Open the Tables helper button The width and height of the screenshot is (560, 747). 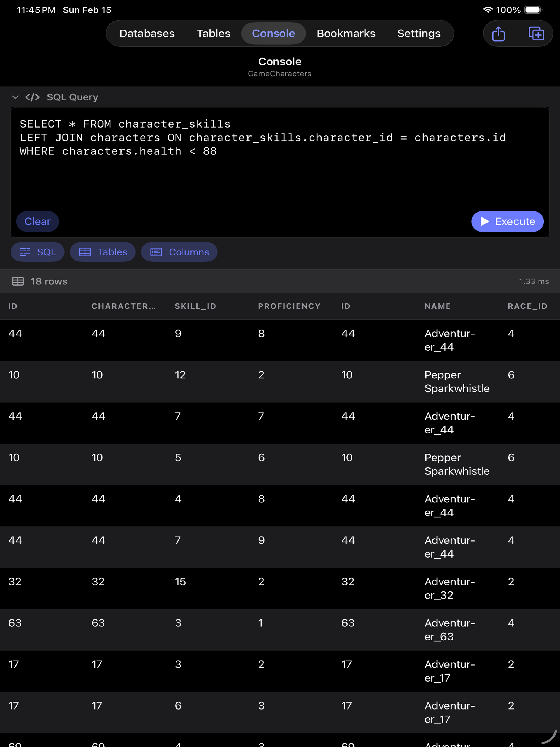pos(103,252)
